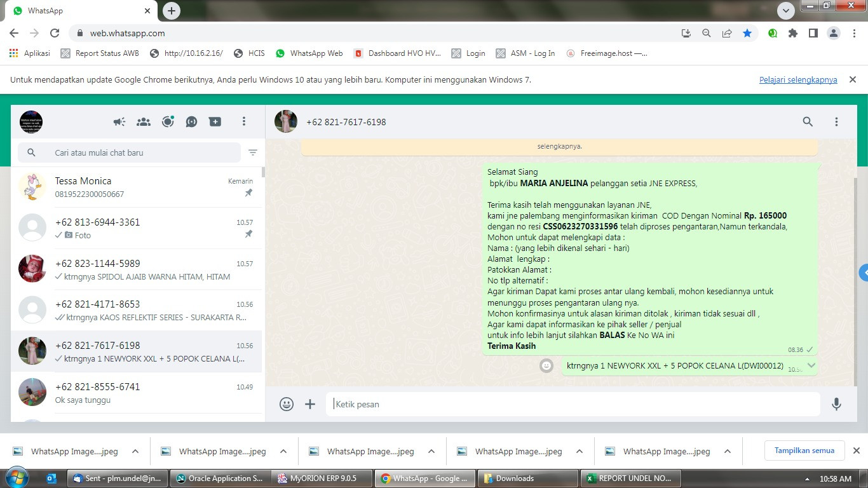Open Windows Start menu
The height and width of the screenshot is (488, 868).
click(x=17, y=478)
